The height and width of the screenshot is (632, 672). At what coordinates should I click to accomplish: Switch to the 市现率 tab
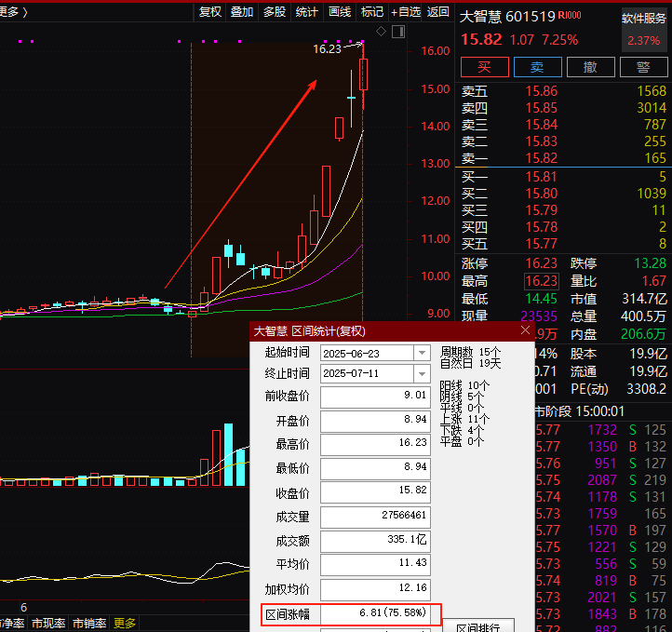coord(48,623)
